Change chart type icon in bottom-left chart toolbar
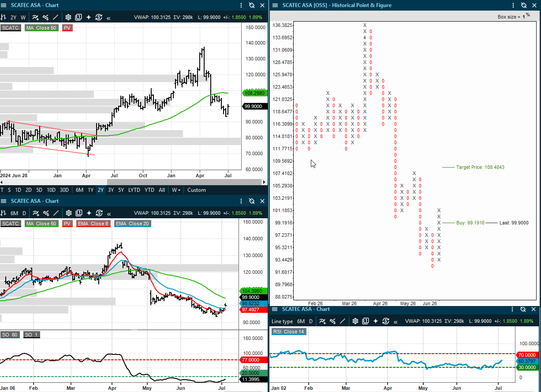 pyautogui.click(x=3, y=213)
